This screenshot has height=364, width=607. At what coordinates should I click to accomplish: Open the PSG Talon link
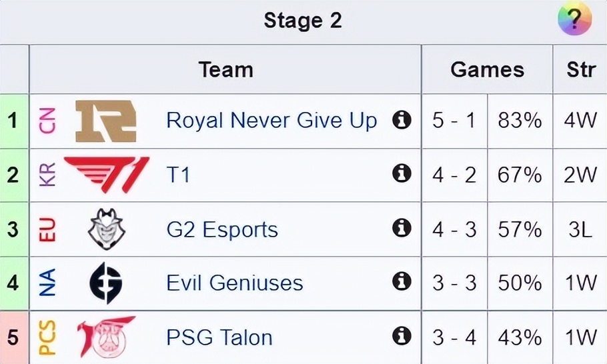click(219, 337)
